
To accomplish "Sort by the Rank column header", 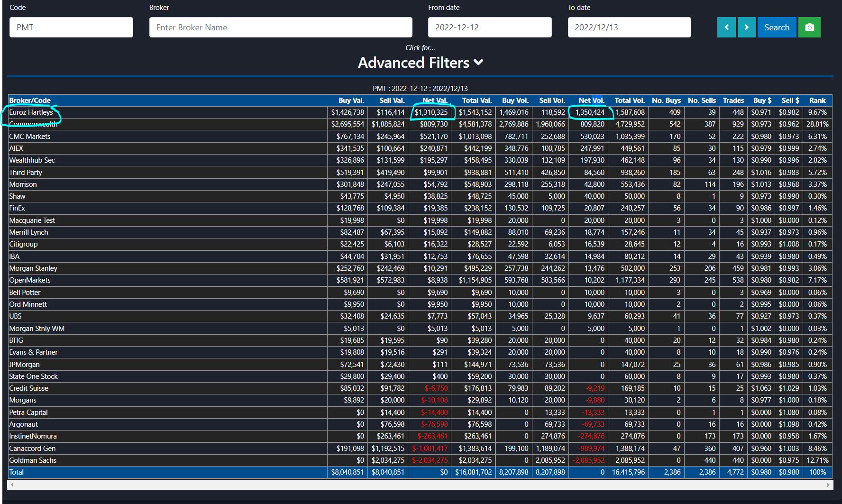I will [x=817, y=101].
